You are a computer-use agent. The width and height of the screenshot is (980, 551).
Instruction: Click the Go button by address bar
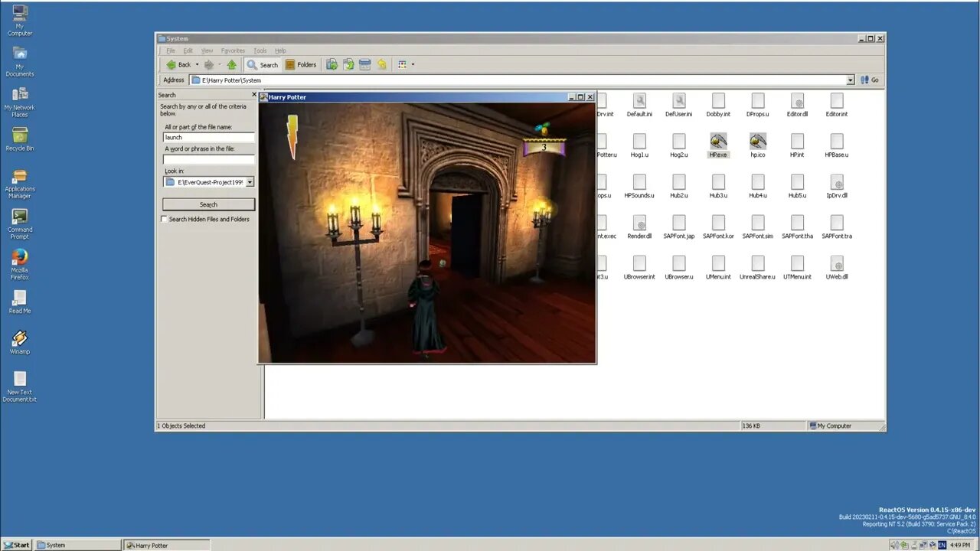pyautogui.click(x=870, y=80)
